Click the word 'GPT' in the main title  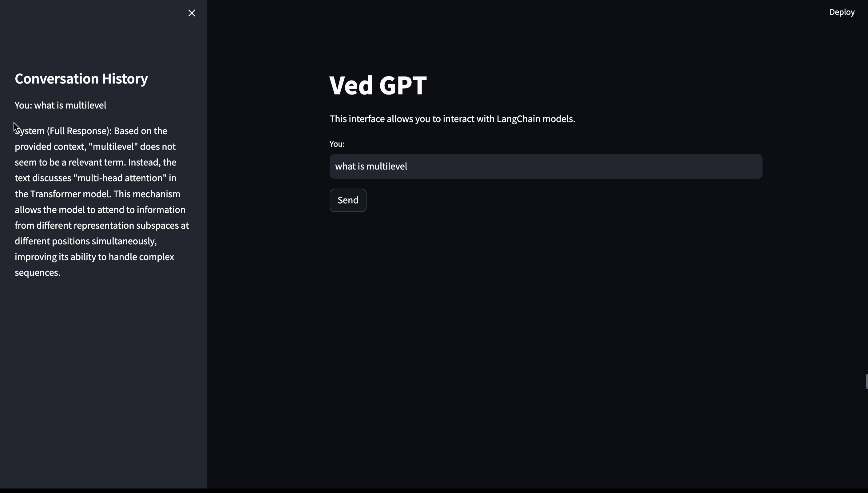pos(403,85)
